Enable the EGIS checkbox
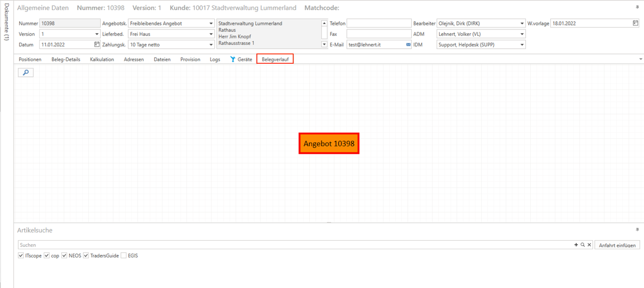 124,255
